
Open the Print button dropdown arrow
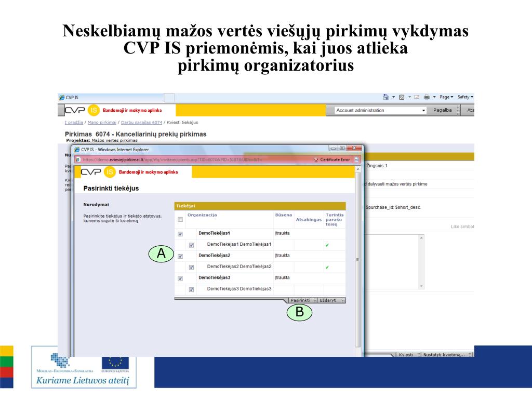tap(434, 97)
